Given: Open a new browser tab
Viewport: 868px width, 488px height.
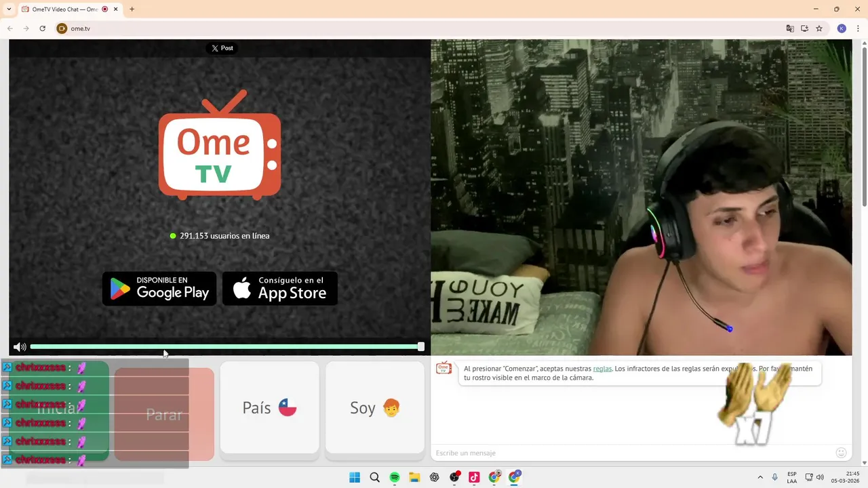Looking at the screenshot, I should (x=132, y=9).
